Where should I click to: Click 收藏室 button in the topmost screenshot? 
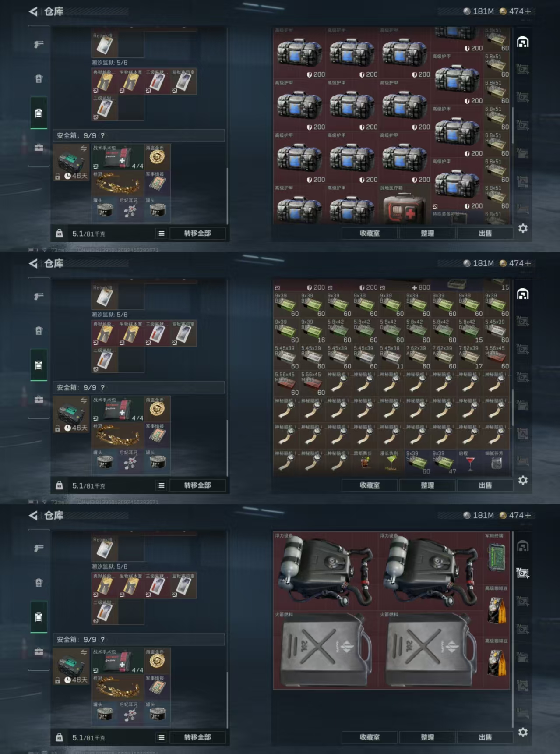[370, 233]
